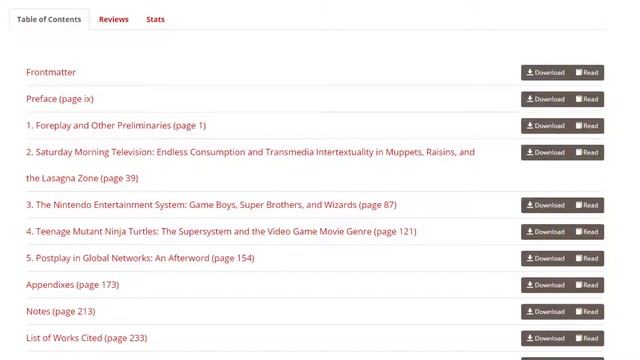640x360 pixels.
Task: Read chapter 5 Postplay in Global Networks
Action: (587, 258)
